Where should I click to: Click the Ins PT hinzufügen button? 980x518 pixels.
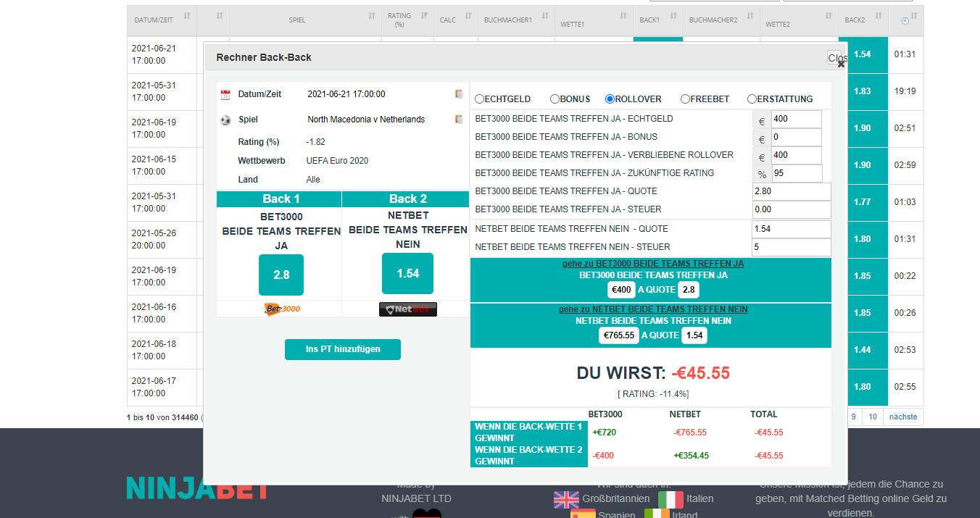tap(343, 349)
